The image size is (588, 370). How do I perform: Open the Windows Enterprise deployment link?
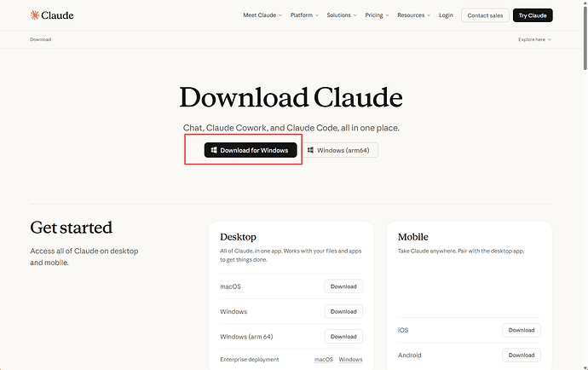pos(350,360)
